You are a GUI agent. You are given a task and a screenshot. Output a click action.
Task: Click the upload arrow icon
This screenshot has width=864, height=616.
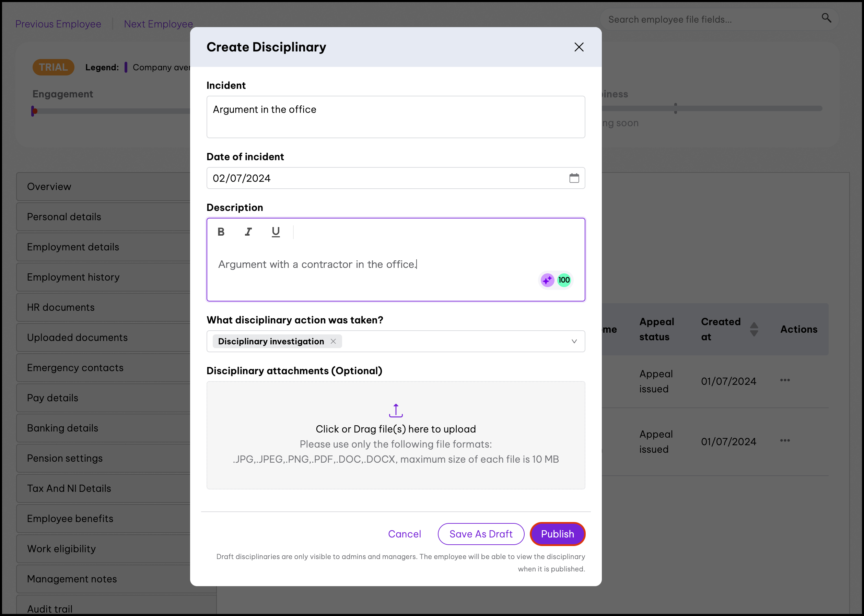(395, 411)
